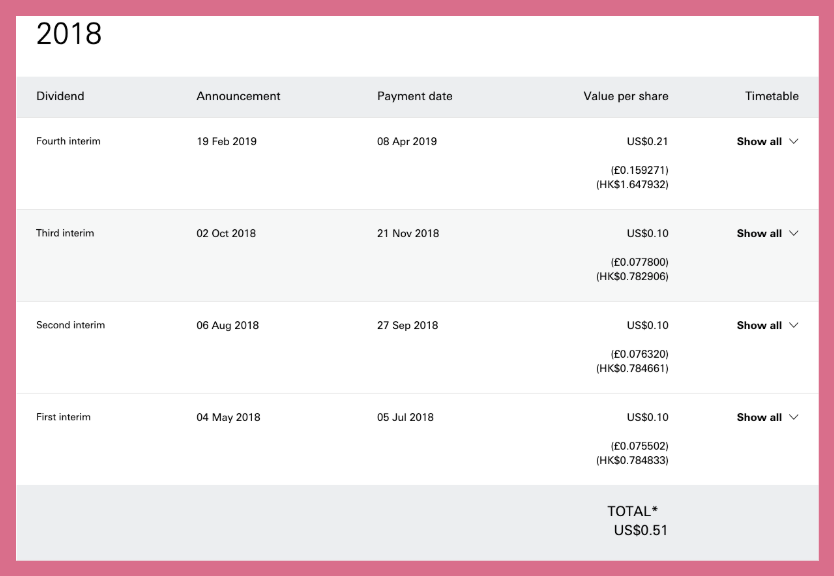Select the Fourth interim dividend label
The height and width of the screenshot is (576, 834).
(x=68, y=141)
